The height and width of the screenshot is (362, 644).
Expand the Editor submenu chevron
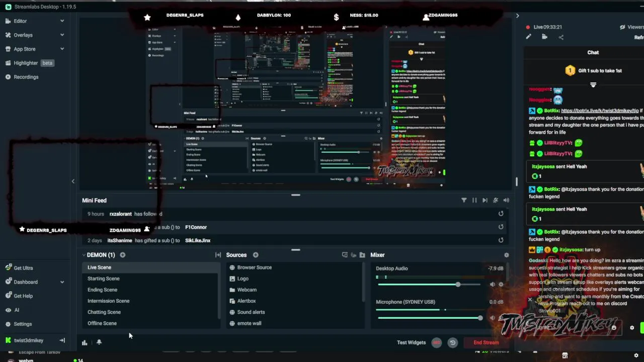click(x=62, y=21)
